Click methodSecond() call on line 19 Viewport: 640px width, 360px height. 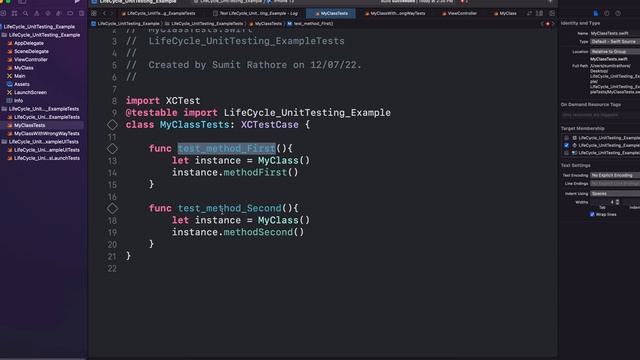tap(264, 232)
